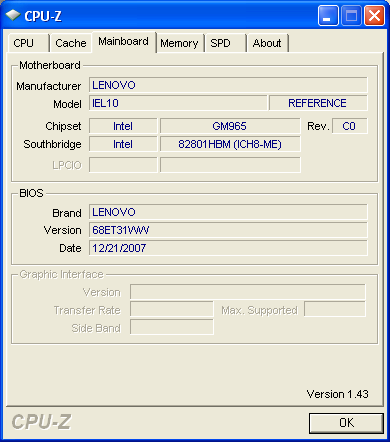Click the OK button
390x442 pixels.
[346, 423]
